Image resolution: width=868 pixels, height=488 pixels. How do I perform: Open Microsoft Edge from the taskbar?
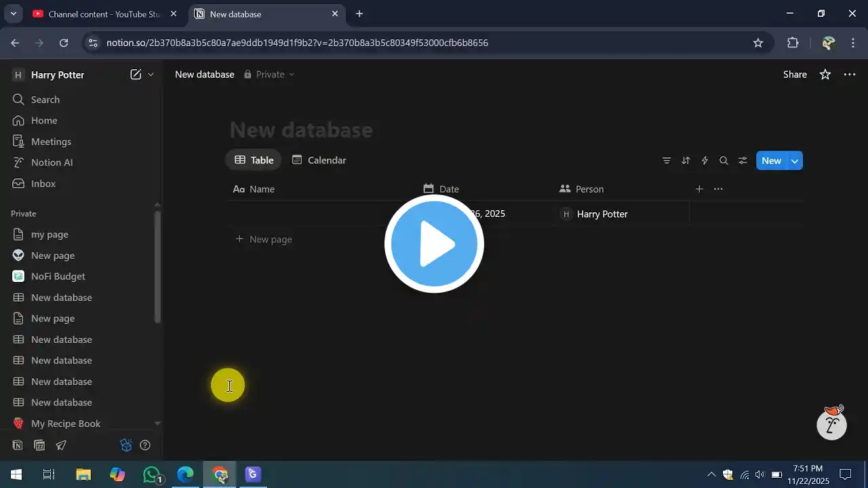185,474
